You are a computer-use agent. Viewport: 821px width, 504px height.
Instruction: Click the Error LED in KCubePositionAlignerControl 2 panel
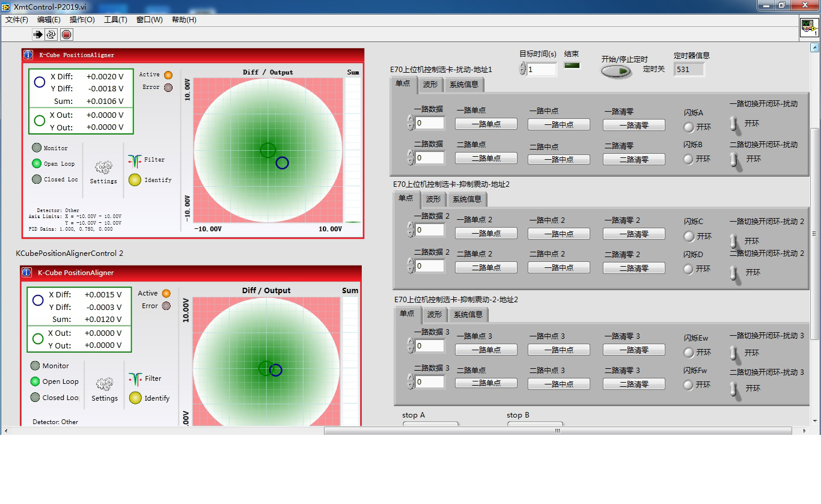tap(166, 306)
